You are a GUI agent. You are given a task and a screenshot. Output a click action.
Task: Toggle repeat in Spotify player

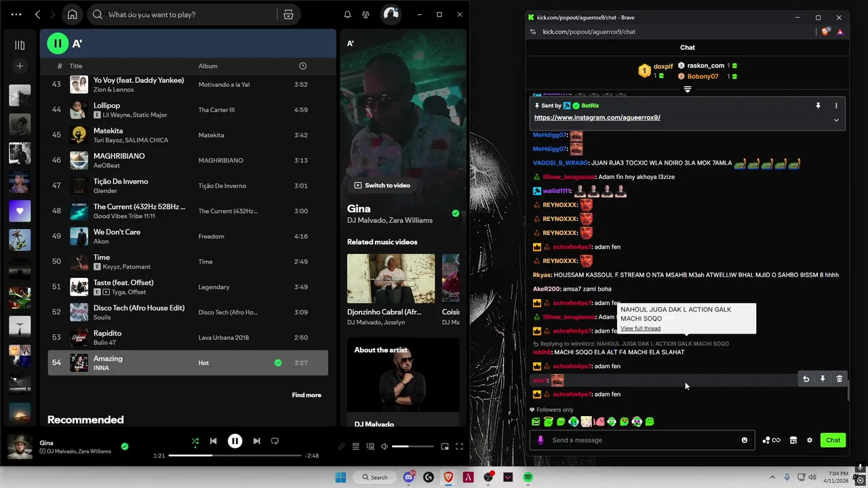tap(275, 441)
